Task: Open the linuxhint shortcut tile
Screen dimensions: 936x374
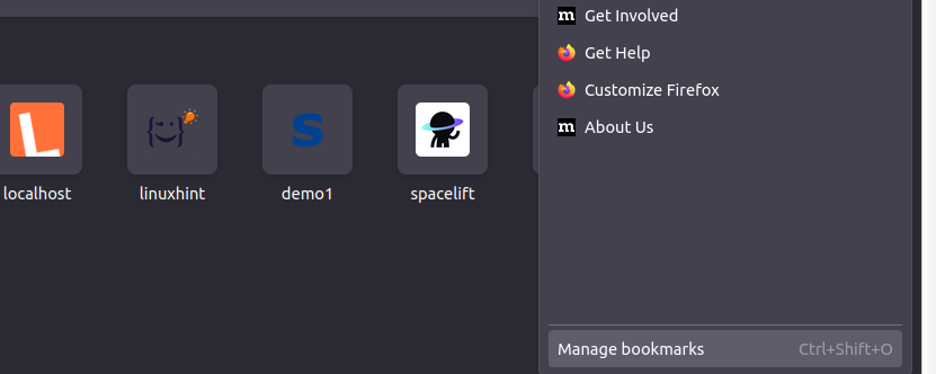Action: pos(172,129)
